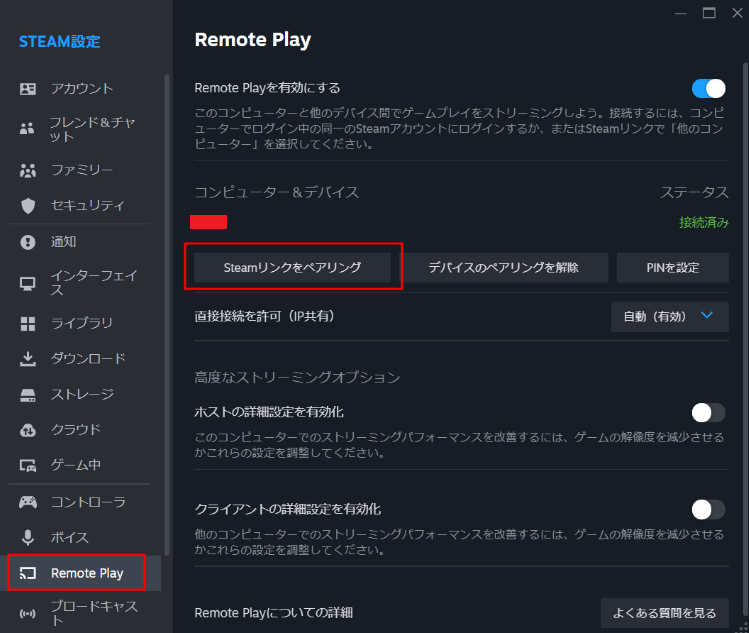Go to the ライブラリ settings section
Viewport: 749px width, 633px height.
click(79, 323)
